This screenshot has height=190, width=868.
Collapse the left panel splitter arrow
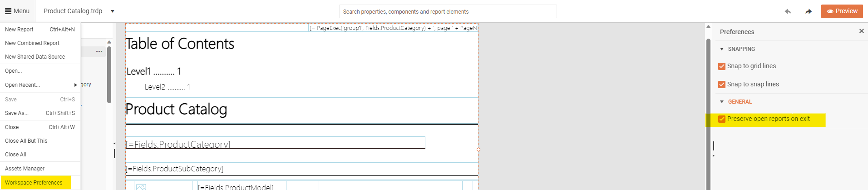(x=114, y=143)
